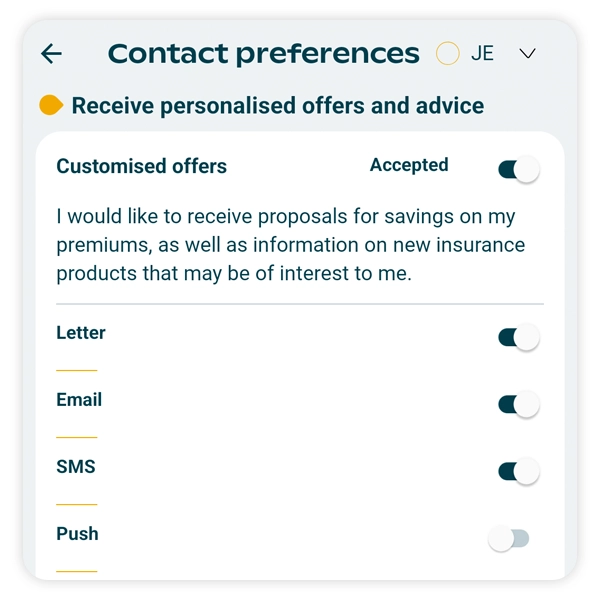Viewport: 600px width, 600px height.
Task: Go back using the left arrow
Action: pos(51,54)
